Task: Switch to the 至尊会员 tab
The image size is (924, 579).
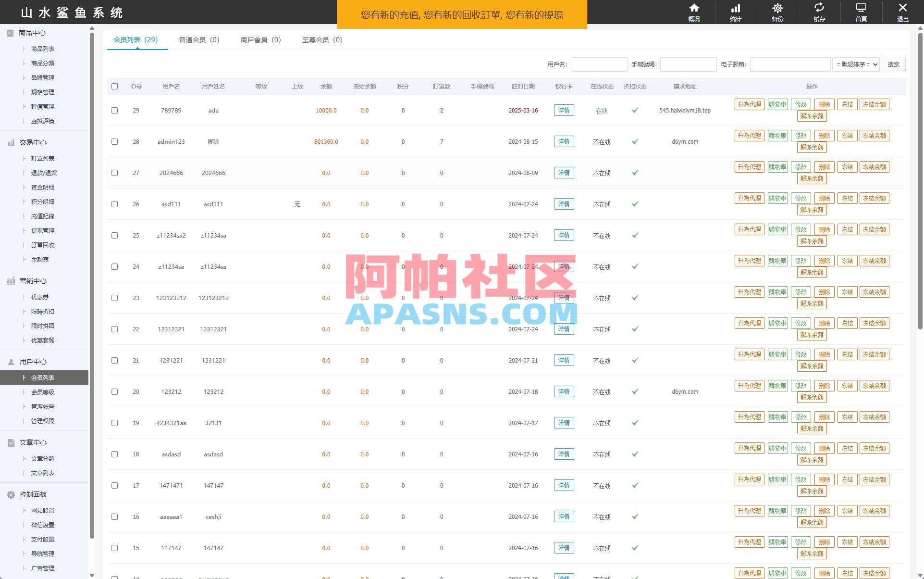Action: point(321,40)
